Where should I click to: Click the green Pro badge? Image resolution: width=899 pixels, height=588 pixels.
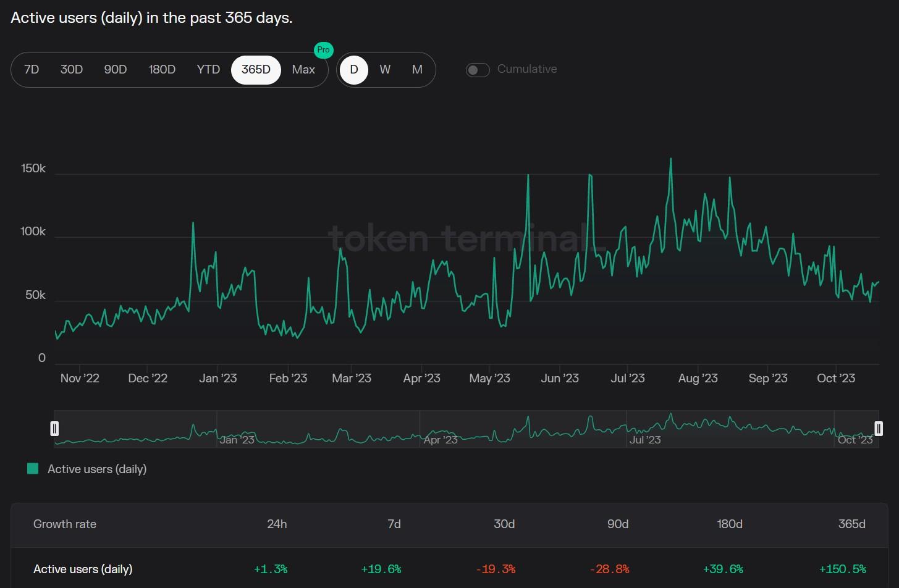323,49
